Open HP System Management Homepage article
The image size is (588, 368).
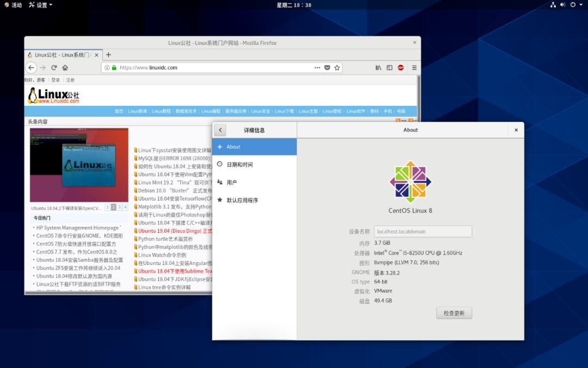click(x=78, y=227)
